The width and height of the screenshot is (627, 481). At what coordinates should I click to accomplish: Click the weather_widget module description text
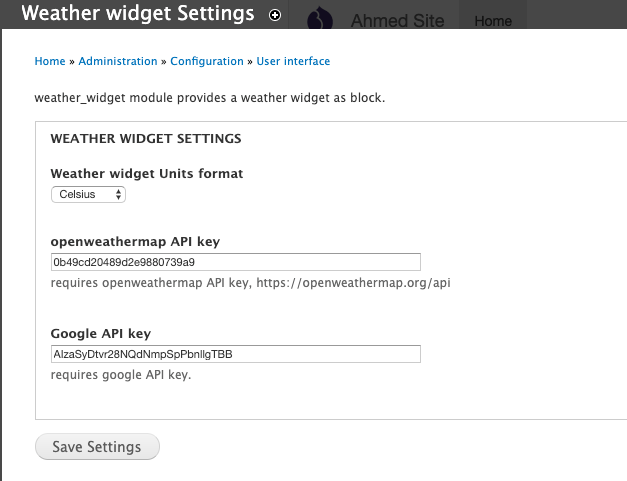(x=209, y=98)
